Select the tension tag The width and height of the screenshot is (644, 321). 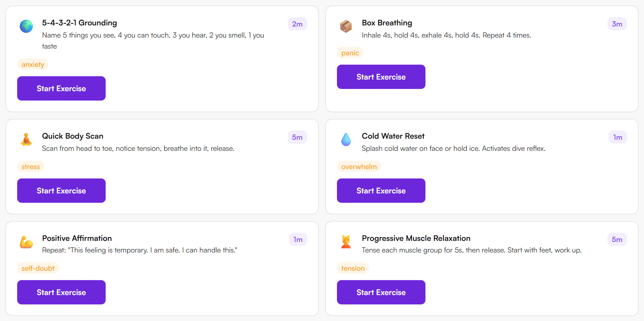point(353,268)
